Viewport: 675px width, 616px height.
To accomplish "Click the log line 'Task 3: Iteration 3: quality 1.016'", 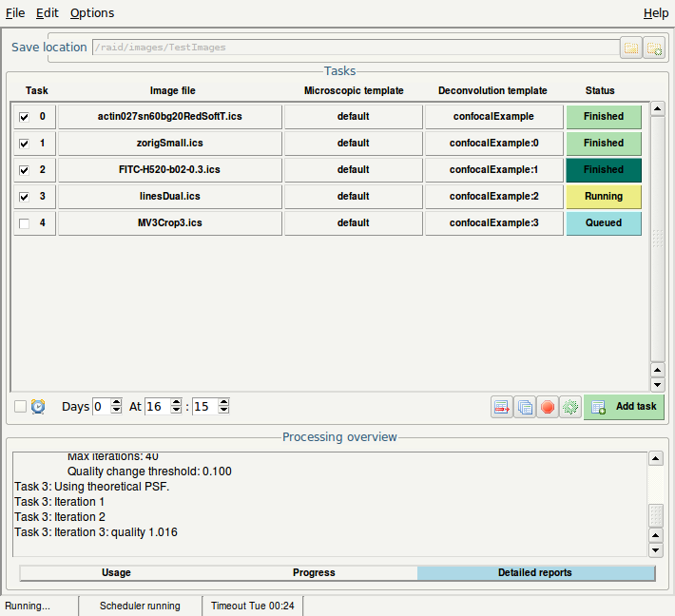I will click(x=96, y=532).
